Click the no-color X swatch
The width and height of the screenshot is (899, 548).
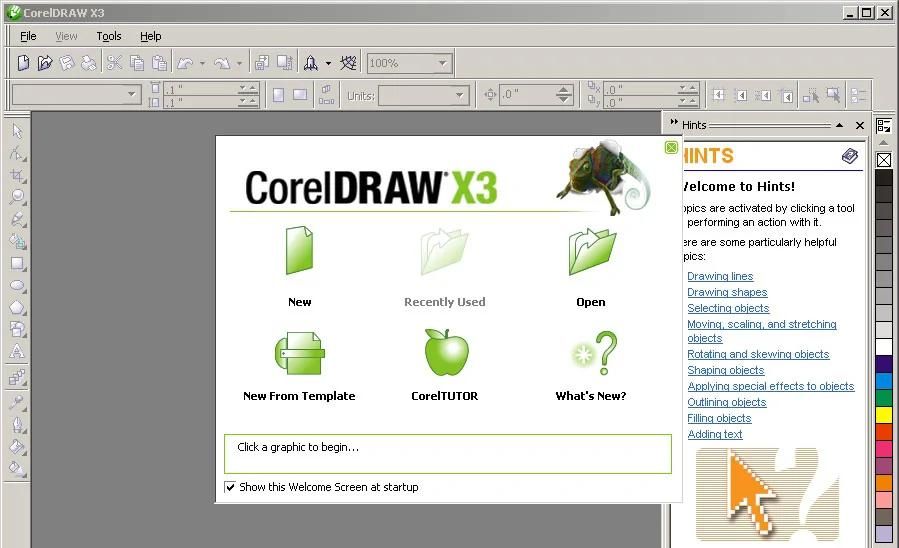pyautogui.click(x=884, y=160)
